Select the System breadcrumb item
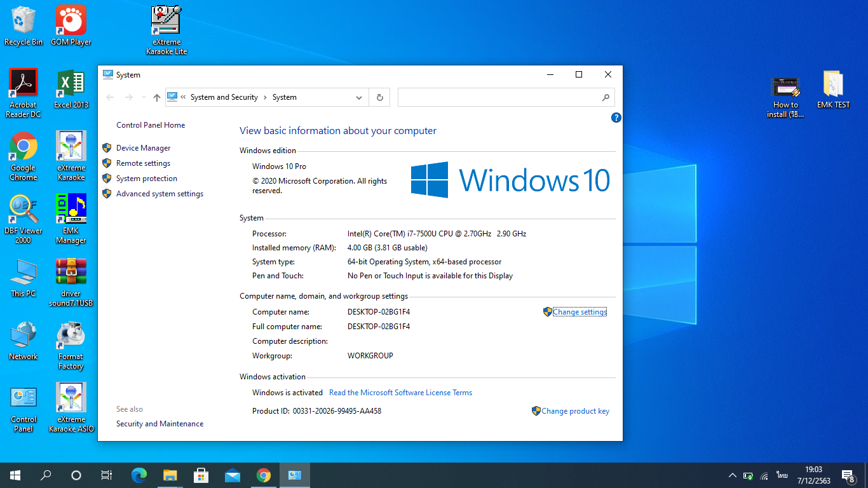This screenshot has height=488, width=868. [285, 97]
